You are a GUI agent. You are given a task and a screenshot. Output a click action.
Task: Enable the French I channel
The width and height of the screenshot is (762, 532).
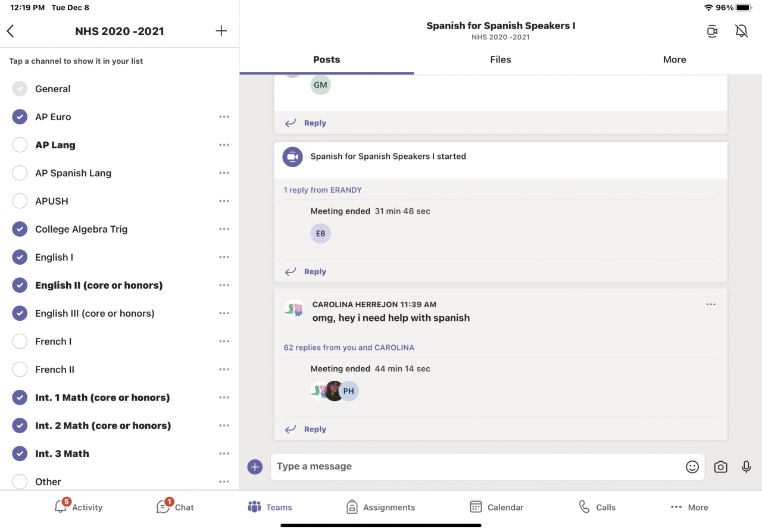coord(20,341)
